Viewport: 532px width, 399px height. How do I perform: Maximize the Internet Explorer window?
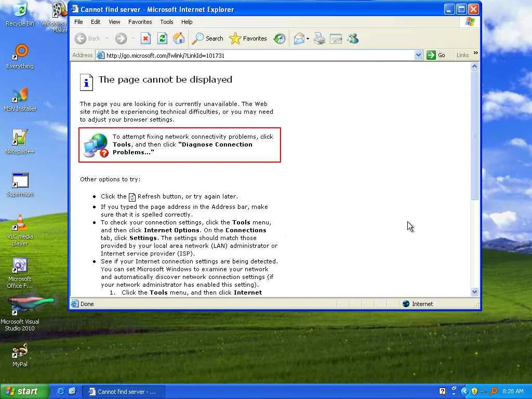[461, 9]
